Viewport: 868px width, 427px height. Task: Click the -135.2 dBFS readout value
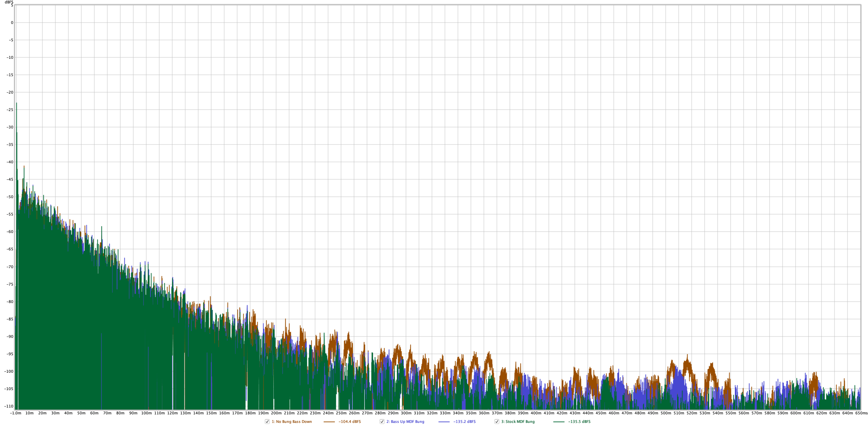464,422
